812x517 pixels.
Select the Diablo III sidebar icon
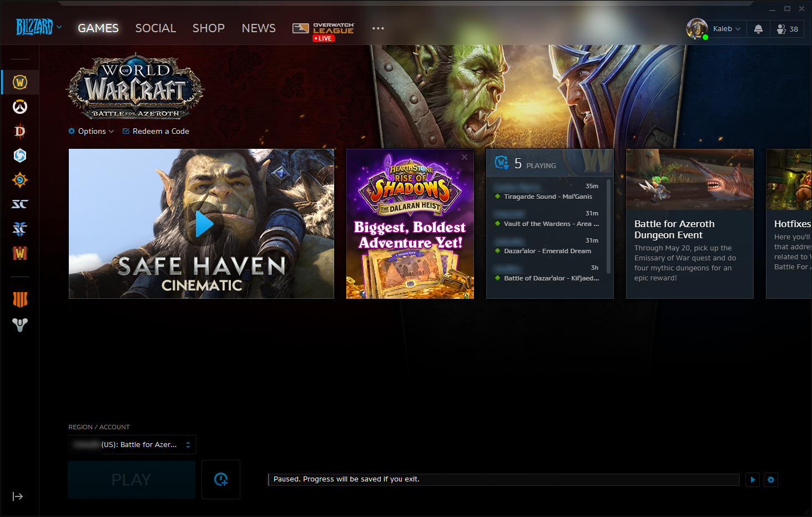pos(20,131)
